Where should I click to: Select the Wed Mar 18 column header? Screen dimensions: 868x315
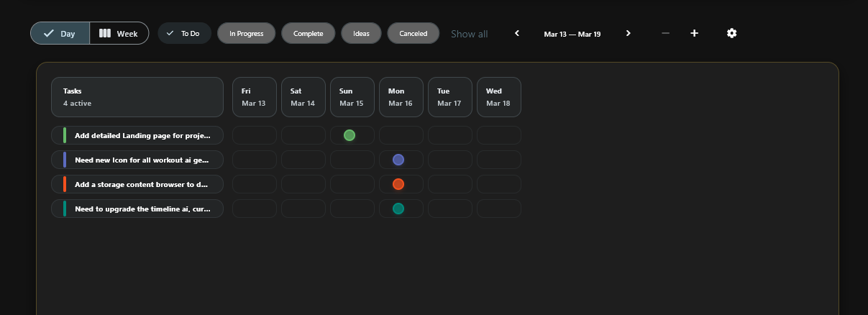tap(499, 97)
